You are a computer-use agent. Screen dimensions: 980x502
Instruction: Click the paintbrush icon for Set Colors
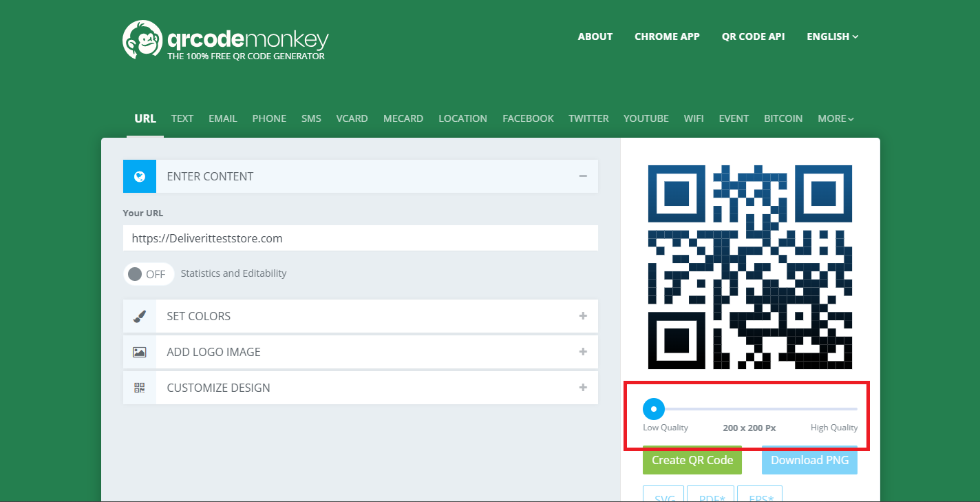pyautogui.click(x=140, y=316)
